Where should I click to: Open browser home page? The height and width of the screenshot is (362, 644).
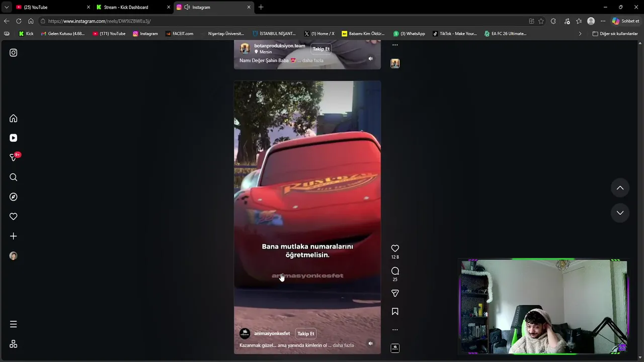point(31,21)
